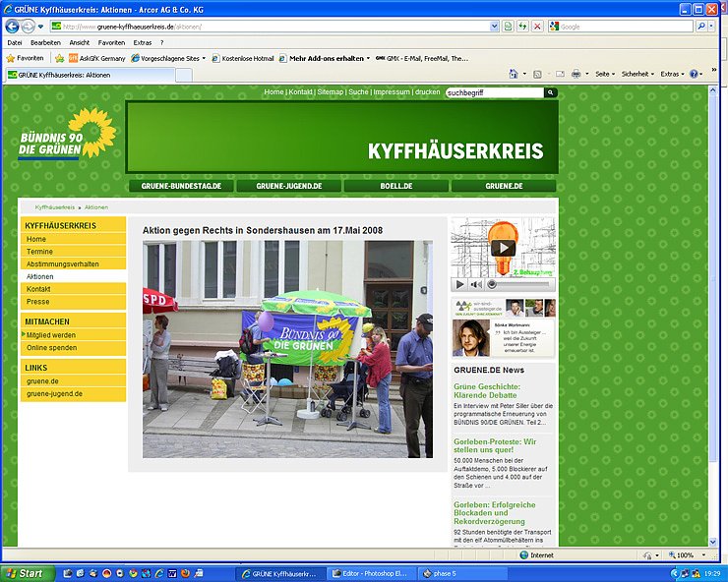The height and width of the screenshot is (582, 728).
Task: Click the Refresh page icon in address bar
Action: [521, 26]
